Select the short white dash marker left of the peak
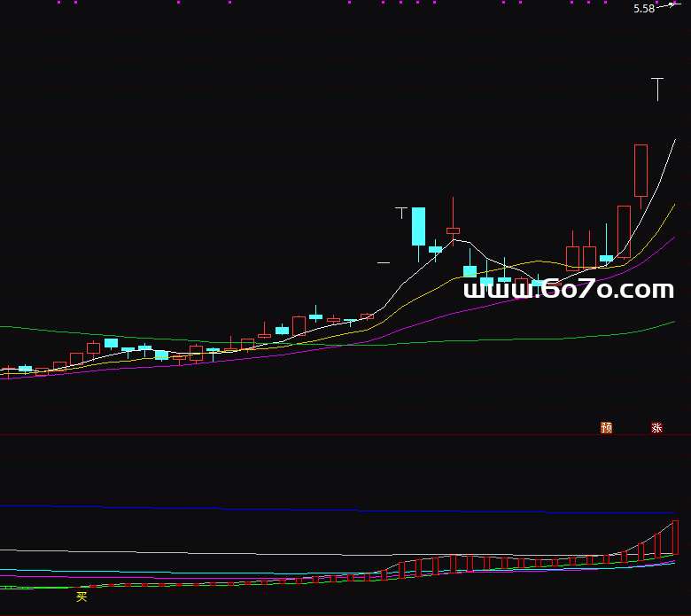Image resolution: width=691 pixels, height=616 pixels. click(x=384, y=262)
